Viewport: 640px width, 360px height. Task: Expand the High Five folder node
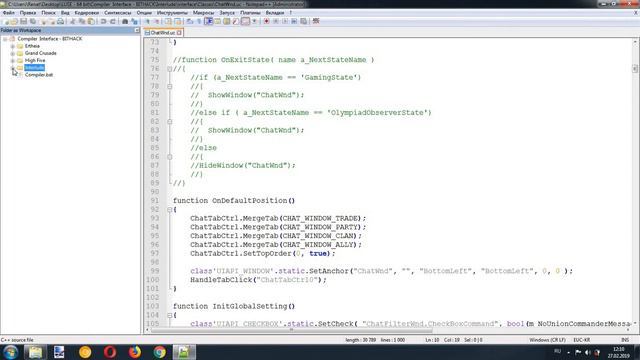point(13,60)
